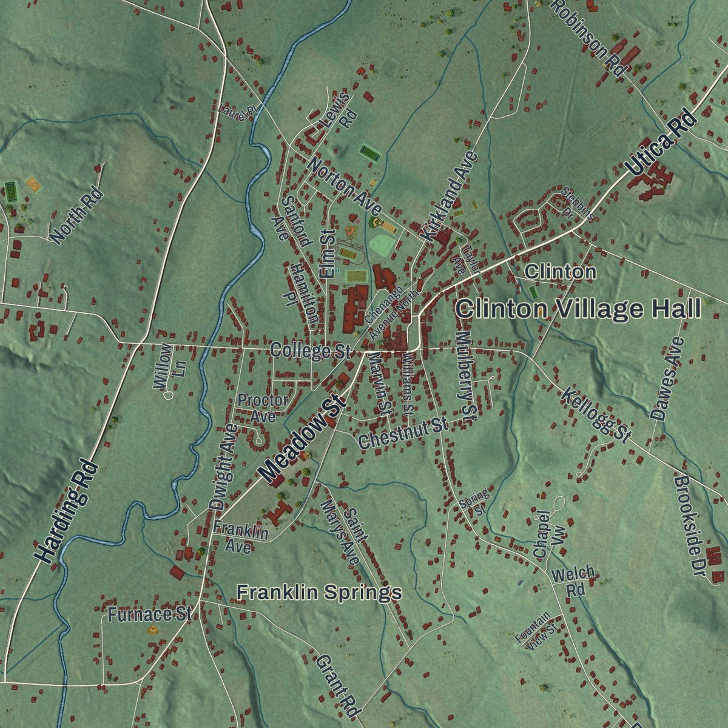This screenshot has width=728, height=728.
Task: Select the Franklin Ave label
Action: [x=240, y=538]
